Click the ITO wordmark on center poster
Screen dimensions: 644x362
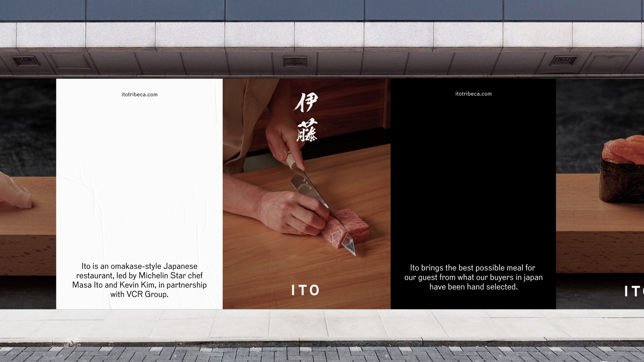pos(305,290)
